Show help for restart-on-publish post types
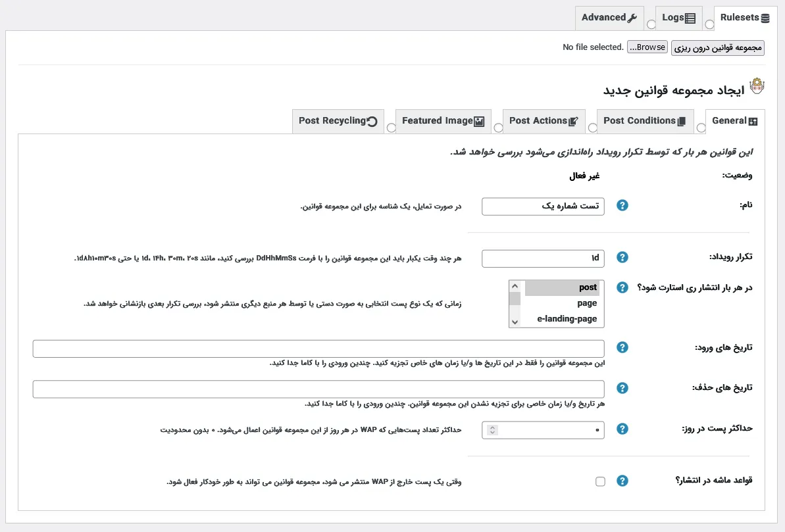785x532 pixels. pyautogui.click(x=622, y=288)
